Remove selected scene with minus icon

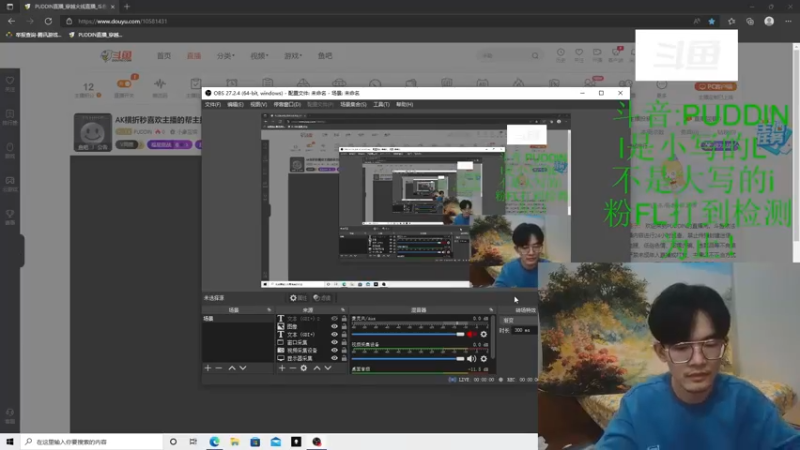click(218, 368)
